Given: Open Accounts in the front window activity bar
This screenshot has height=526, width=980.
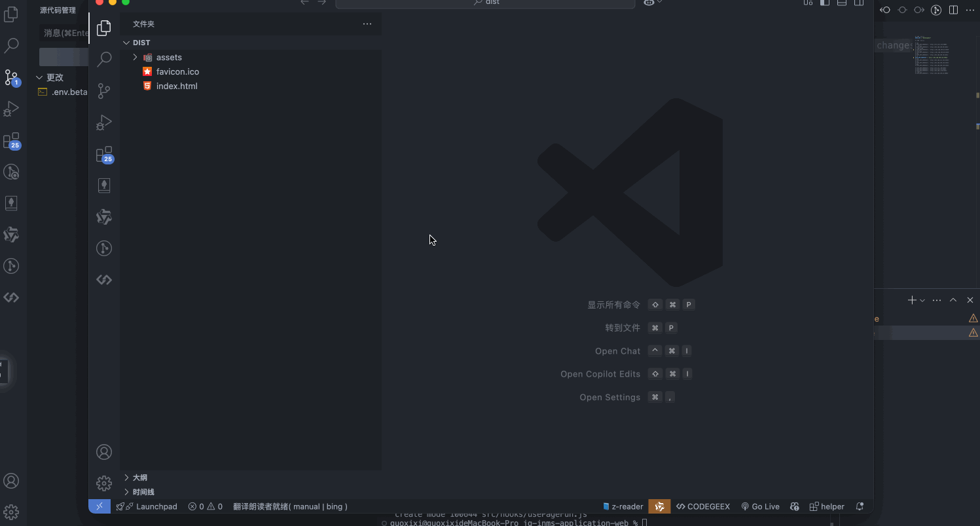Looking at the screenshot, I should pos(104,452).
